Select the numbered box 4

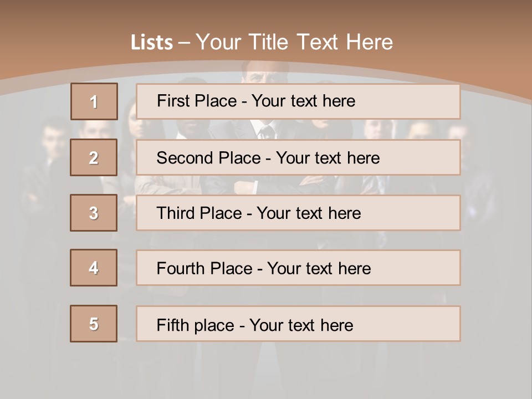click(x=94, y=268)
